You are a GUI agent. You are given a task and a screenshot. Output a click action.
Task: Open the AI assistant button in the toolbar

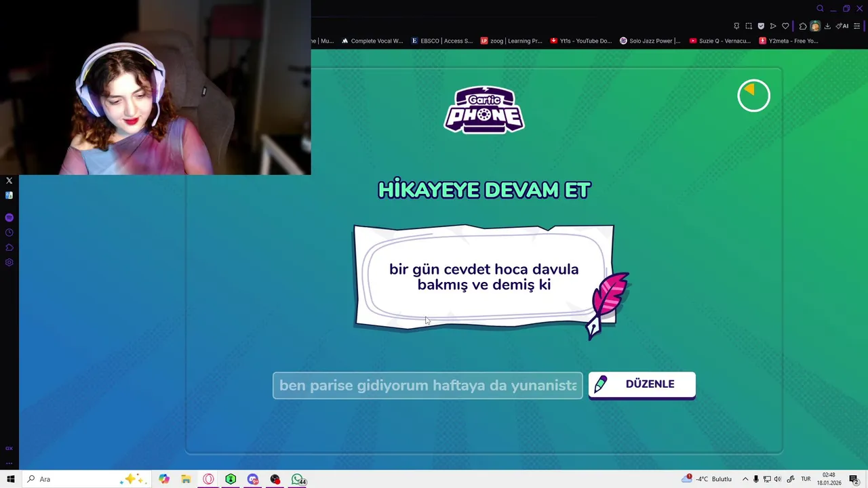coord(842,26)
